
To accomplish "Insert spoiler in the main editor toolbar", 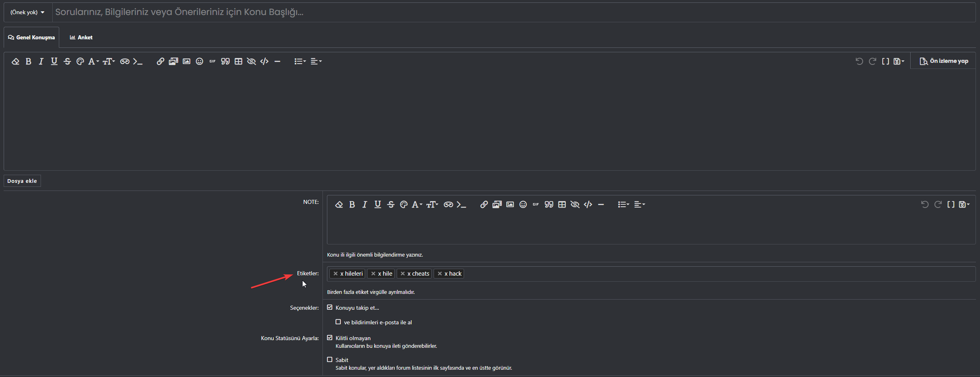I will pos(251,61).
